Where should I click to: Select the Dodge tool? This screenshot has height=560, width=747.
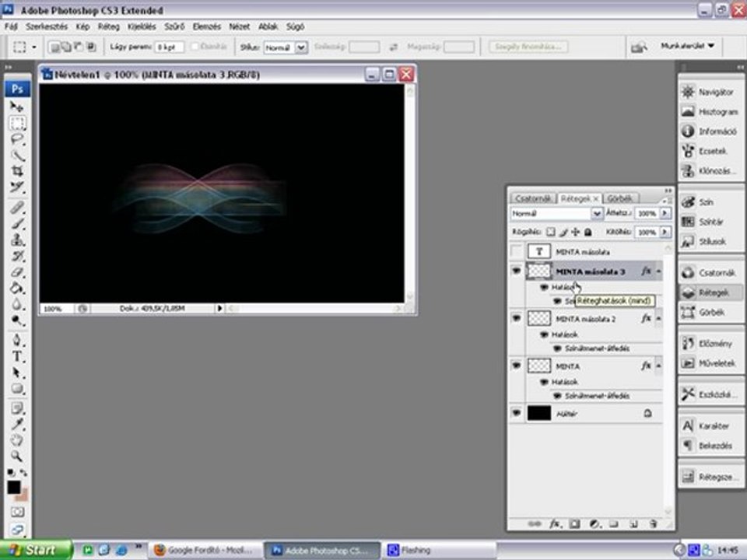[x=17, y=320]
